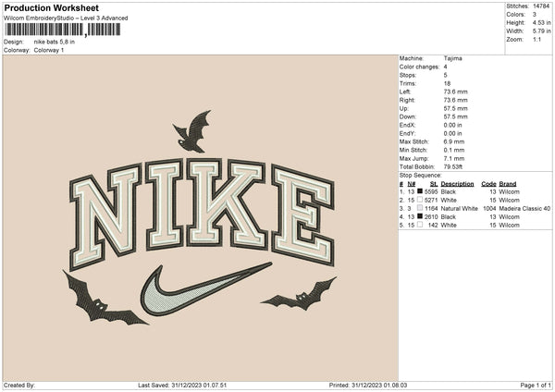The image size is (555, 392).
Task: Click the 'Page 1 of 1' footer text
Action: tap(536, 386)
